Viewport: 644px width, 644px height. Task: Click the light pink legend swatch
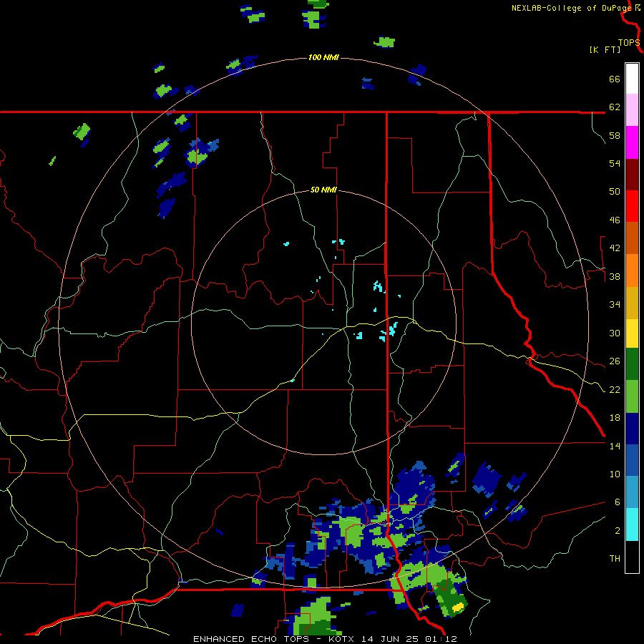[632, 109]
